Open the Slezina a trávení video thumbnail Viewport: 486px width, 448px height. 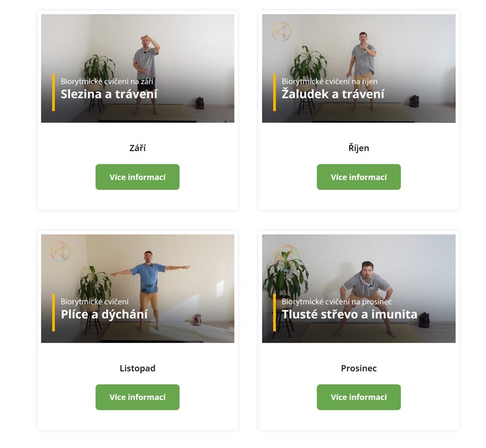click(x=138, y=69)
